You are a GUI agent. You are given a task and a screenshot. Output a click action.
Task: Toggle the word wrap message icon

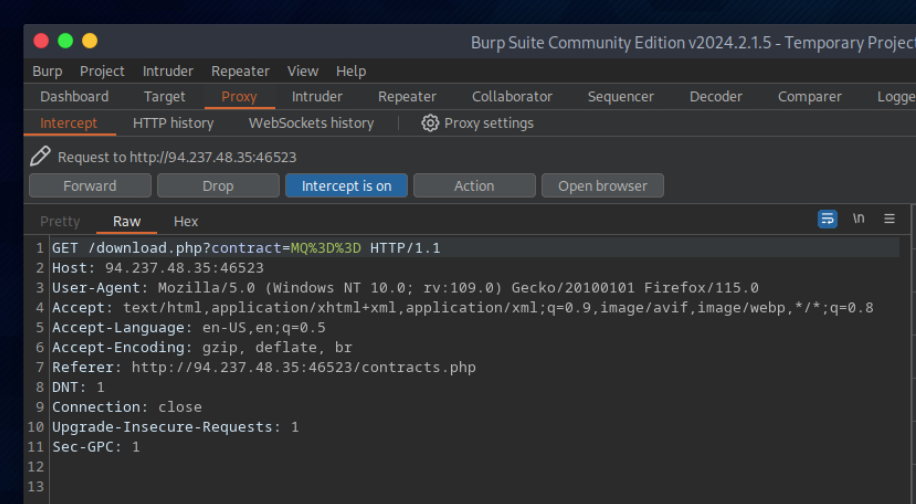click(x=827, y=219)
